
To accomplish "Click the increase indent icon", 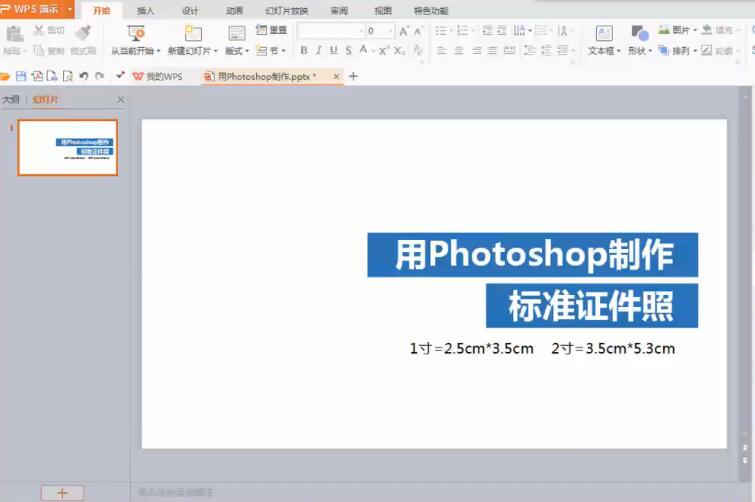I will coord(502,31).
